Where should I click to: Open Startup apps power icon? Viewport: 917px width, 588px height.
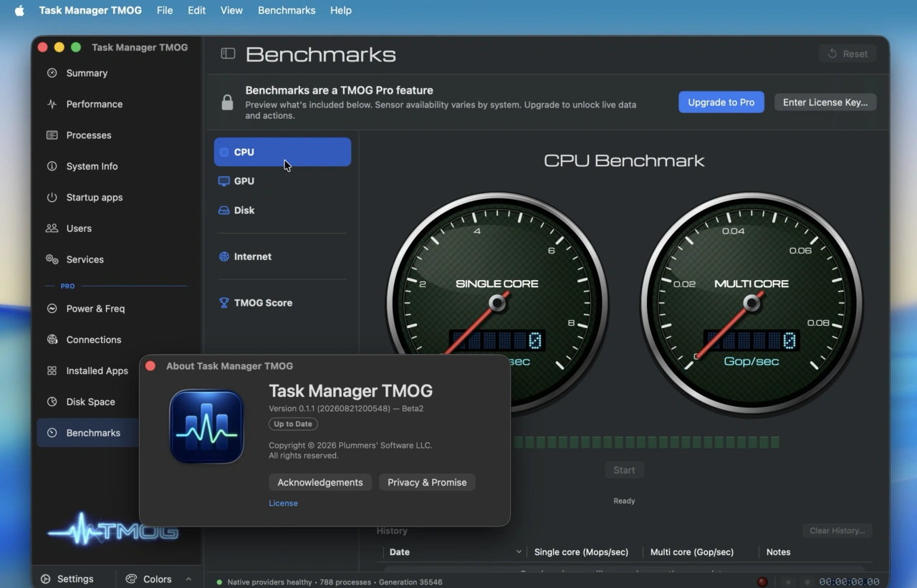click(52, 197)
